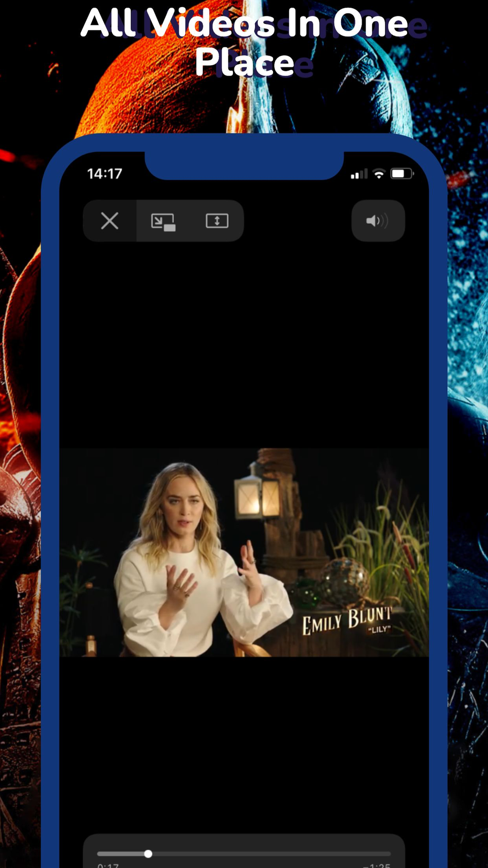Click the battery status icon
488x868 pixels.
pos(402,173)
